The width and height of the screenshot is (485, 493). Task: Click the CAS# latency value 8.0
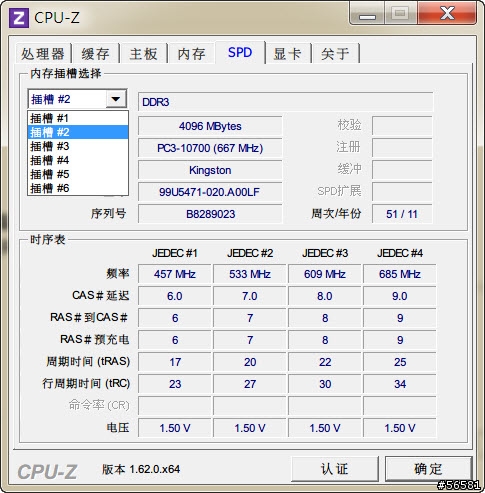tap(325, 296)
